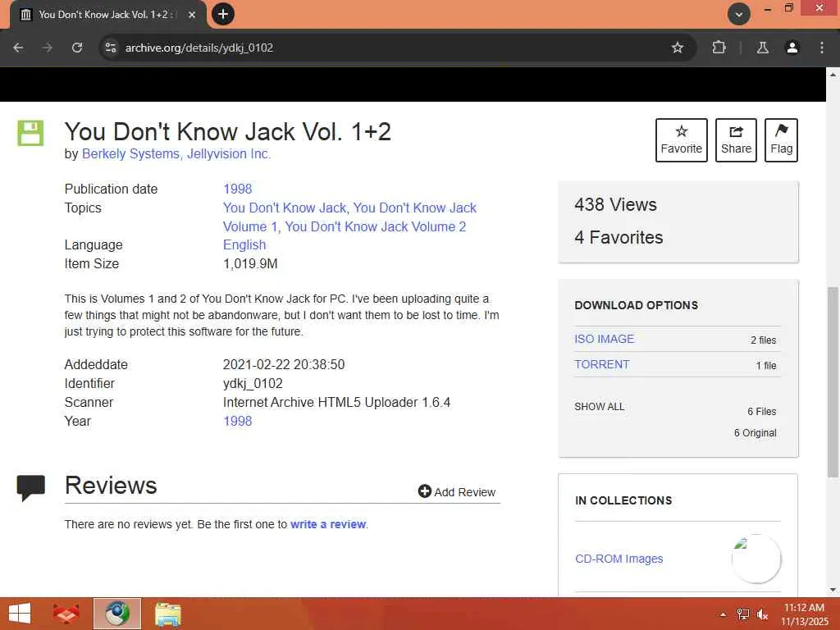Select the You Don't Know Jack tab
The width and height of the screenshot is (840, 630).
point(107,15)
